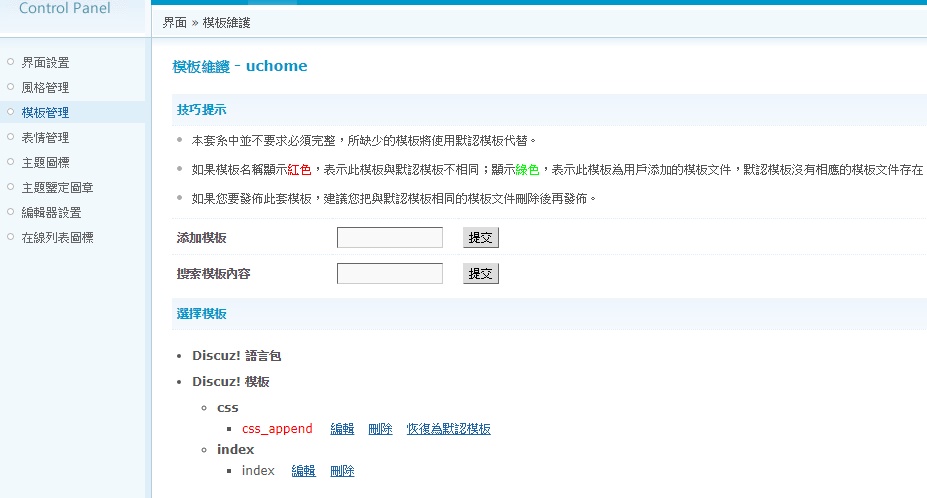Go to 表情管理 sidebar item
Image resolution: width=927 pixels, height=498 pixels.
click(45, 138)
